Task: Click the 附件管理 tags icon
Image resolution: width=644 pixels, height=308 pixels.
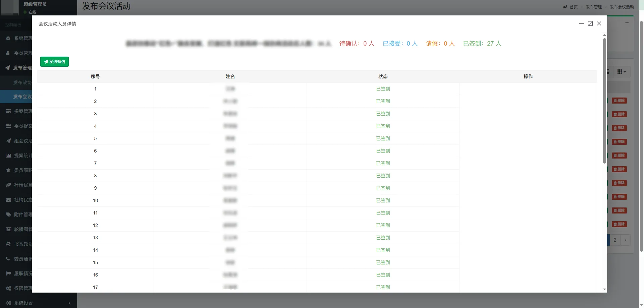Action: [x=8, y=214]
